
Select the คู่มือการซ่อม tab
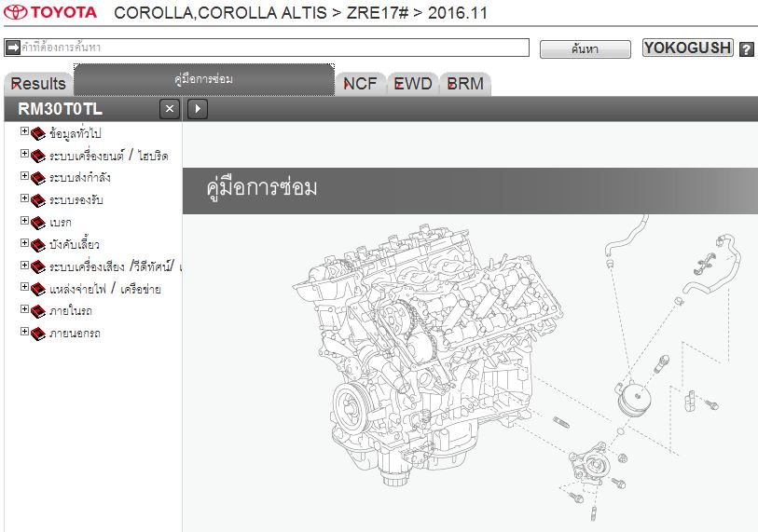(204, 79)
